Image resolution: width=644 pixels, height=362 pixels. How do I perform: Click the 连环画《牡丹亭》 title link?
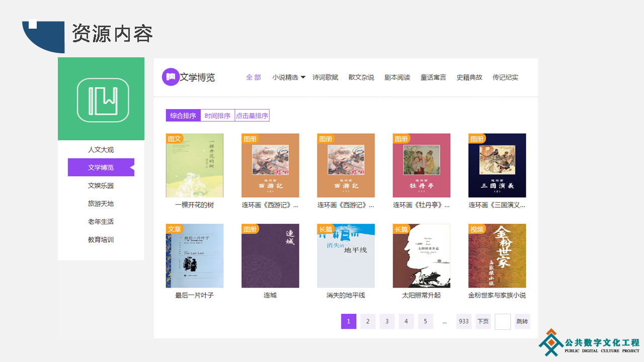pos(422,205)
